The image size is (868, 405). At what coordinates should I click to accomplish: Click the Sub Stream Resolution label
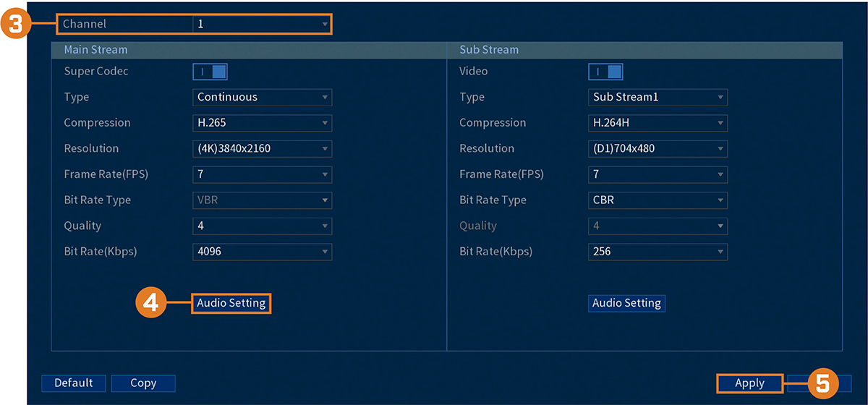coord(487,148)
